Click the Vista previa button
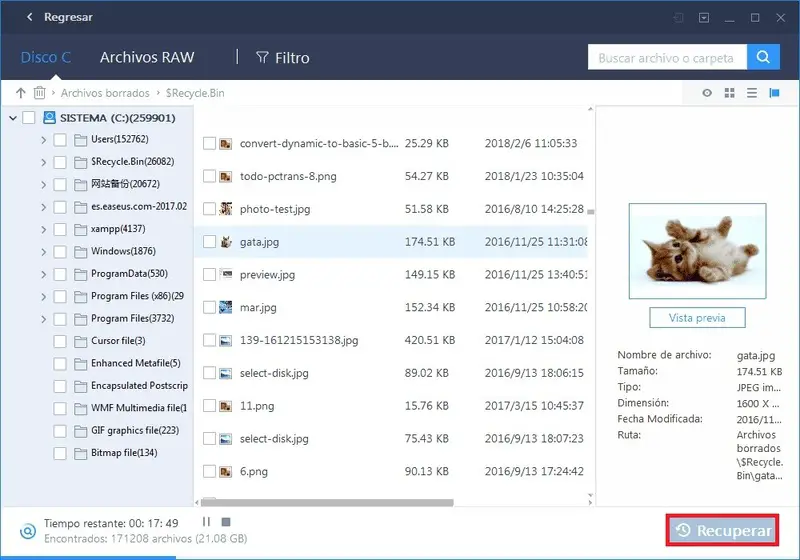This screenshot has height=560, width=800. pos(697,318)
